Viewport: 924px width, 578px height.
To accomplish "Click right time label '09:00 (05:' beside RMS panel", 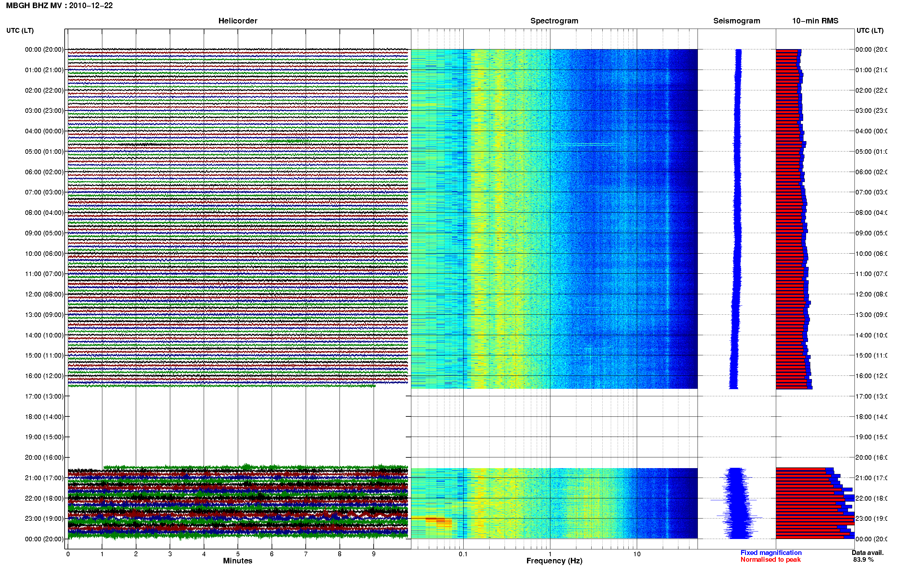I will (x=871, y=233).
